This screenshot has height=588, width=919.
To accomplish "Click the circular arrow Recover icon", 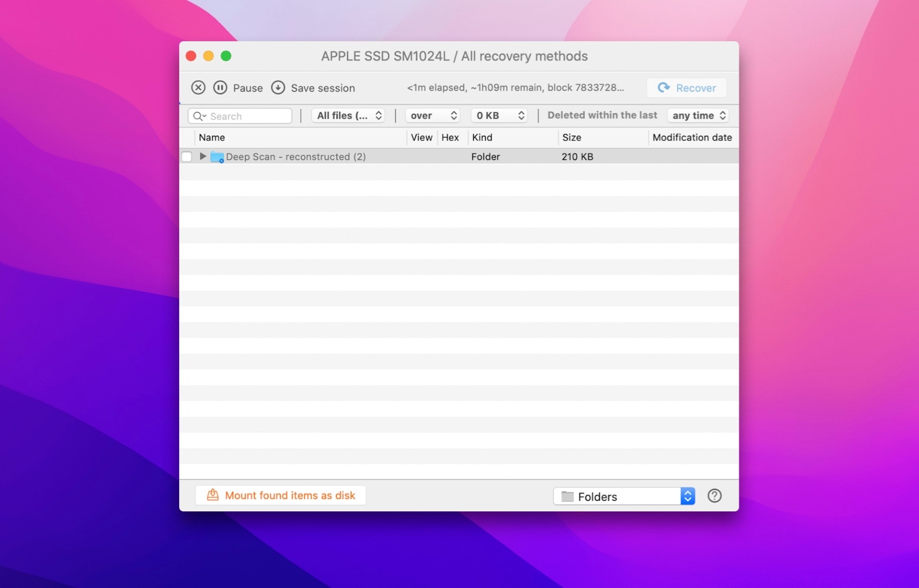I will pos(664,87).
